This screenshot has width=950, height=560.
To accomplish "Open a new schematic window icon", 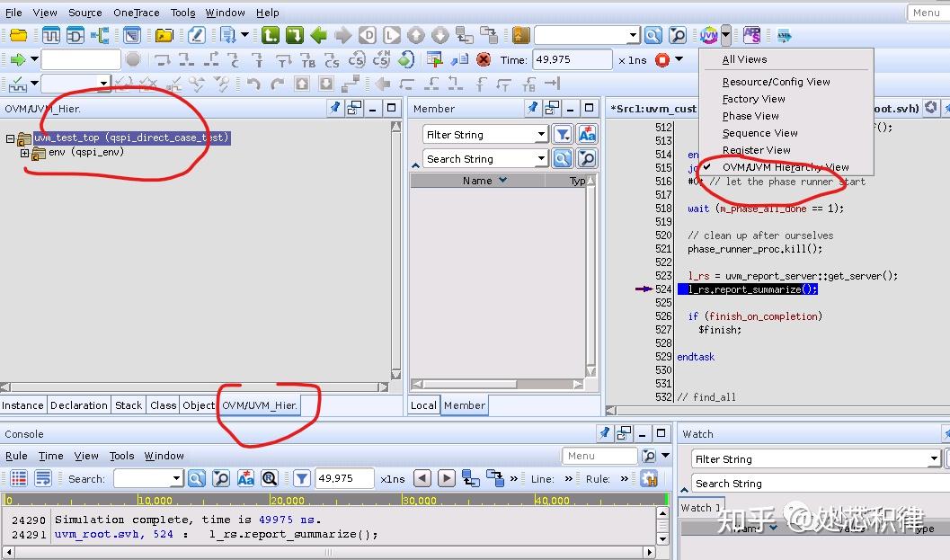I will 75,36.
